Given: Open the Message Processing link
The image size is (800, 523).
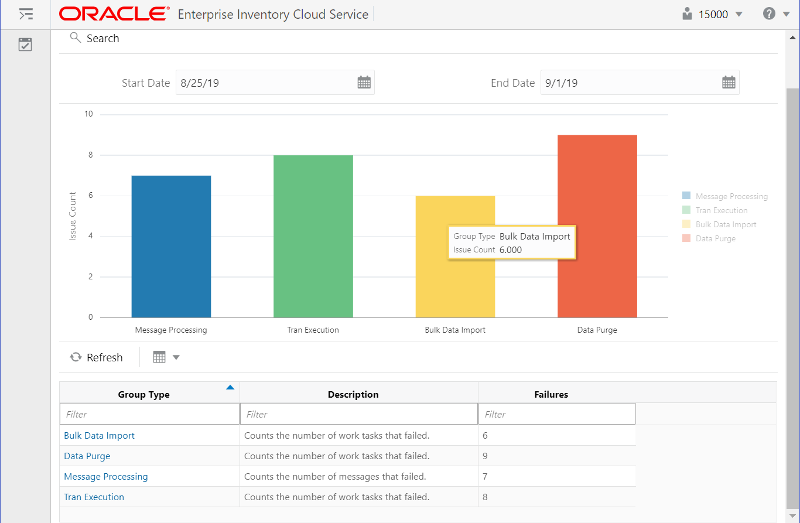Looking at the screenshot, I should pos(106,477).
